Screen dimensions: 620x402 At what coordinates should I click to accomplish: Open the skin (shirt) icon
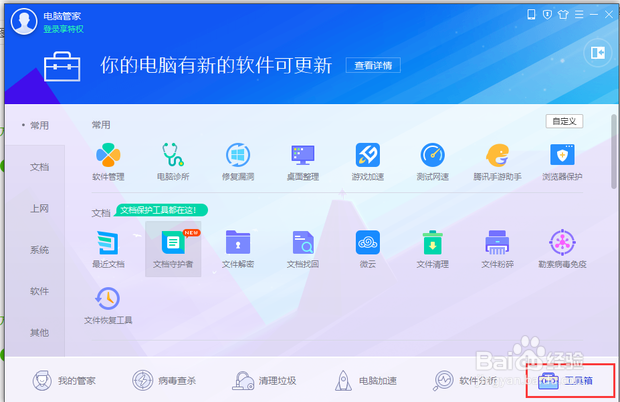coord(563,15)
